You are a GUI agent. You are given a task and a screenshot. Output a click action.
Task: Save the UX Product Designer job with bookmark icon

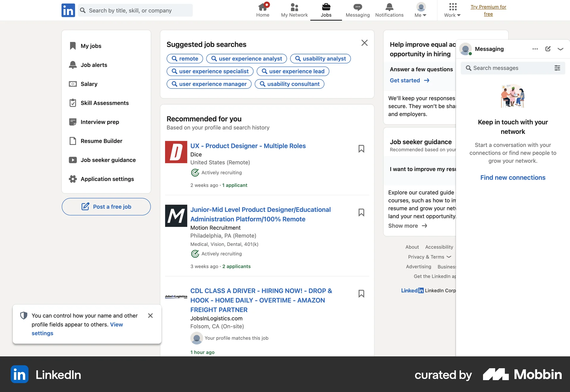(362, 148)
